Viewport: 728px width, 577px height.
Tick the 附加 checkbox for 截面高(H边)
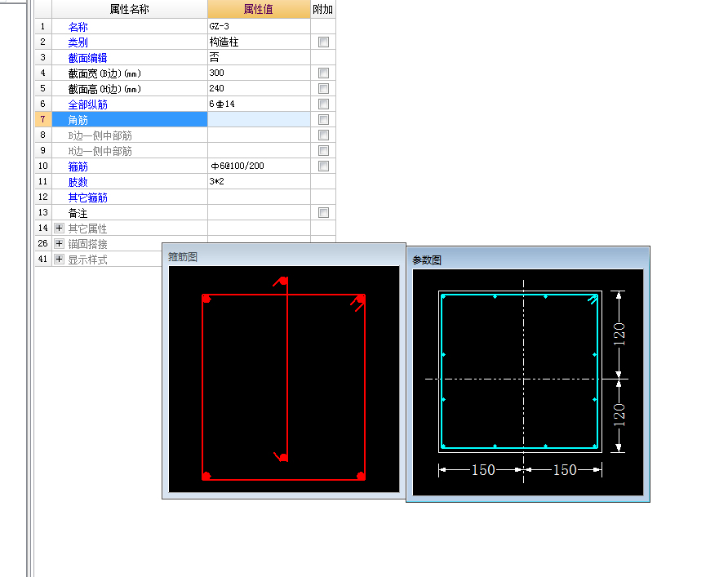[x=324, y=89]
